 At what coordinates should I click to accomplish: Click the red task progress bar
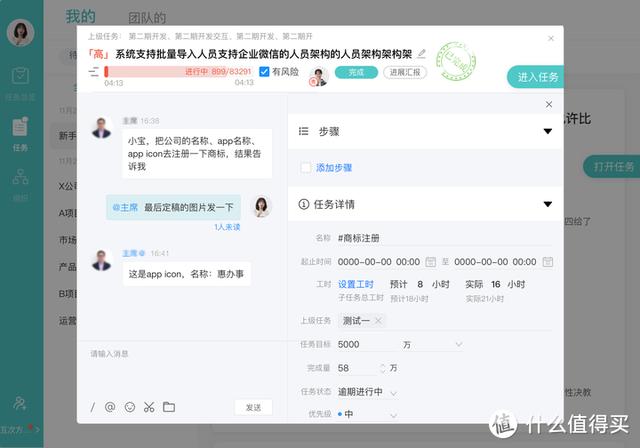pos(178,72)
